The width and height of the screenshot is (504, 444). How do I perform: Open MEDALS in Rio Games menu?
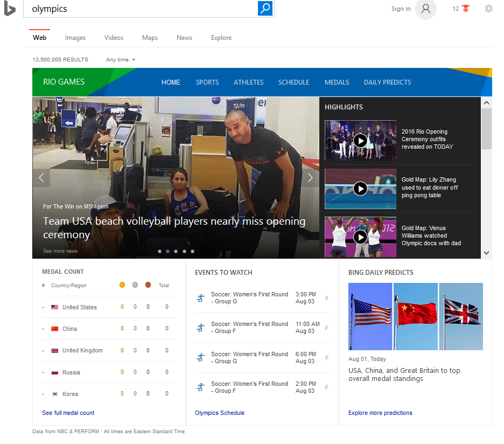(x=337, y=82)
